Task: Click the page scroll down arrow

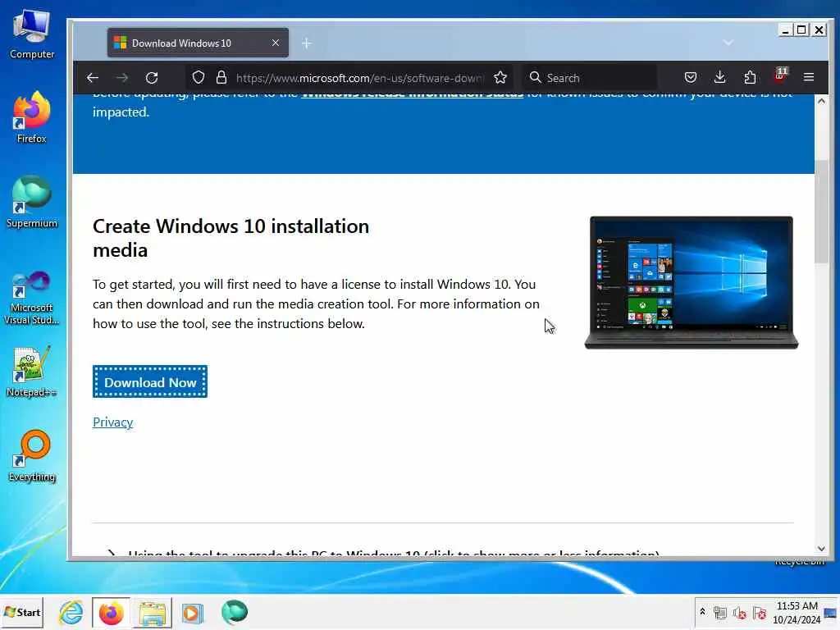Action: (821, 549)
